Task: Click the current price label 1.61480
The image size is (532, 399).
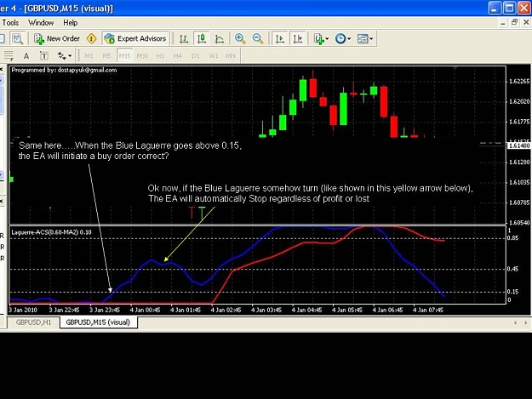Action: click(x=518, y=145)
